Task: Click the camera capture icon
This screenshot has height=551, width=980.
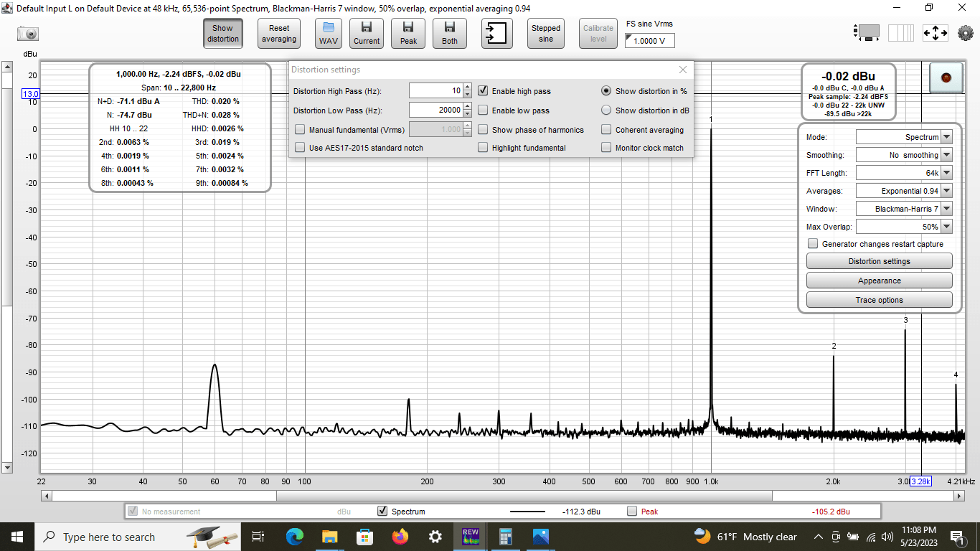Action: click(x=28, y=33)
